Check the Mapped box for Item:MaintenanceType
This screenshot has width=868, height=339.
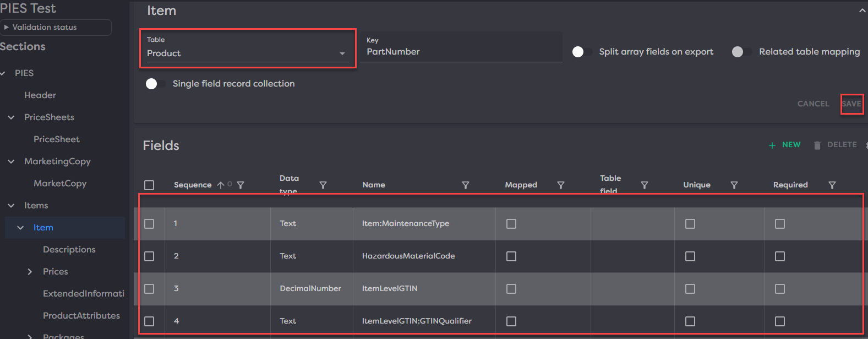[511, 224]
